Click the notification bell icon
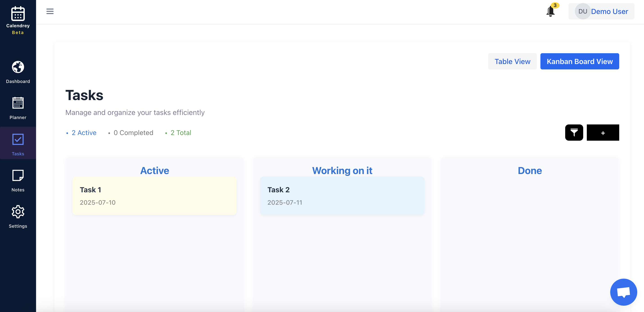 [x=550, y=11]
